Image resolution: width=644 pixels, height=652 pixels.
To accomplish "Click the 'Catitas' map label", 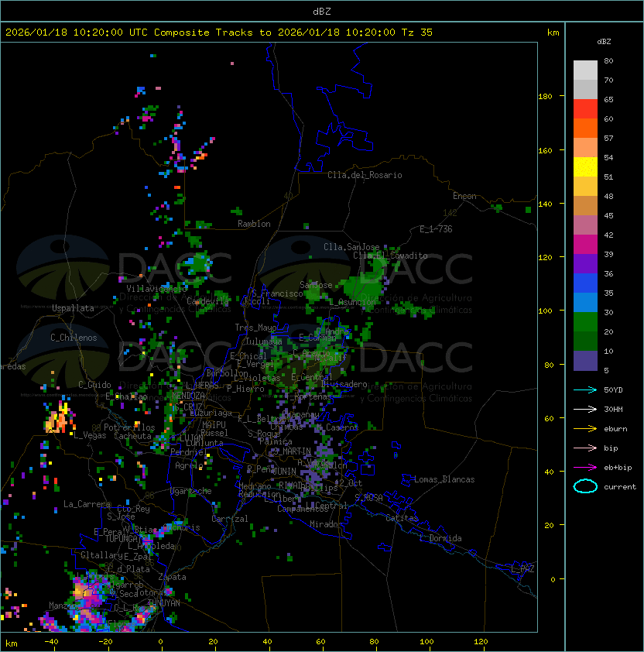I will click(x=402, y=518).
